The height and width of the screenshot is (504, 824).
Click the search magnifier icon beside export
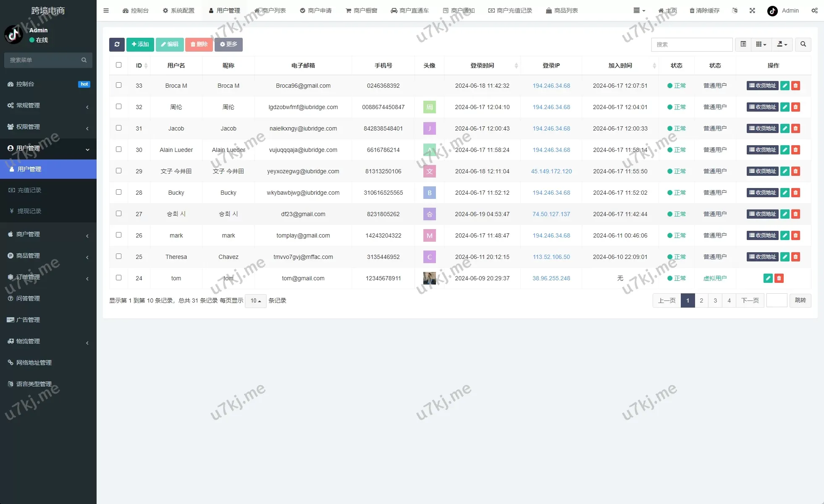[803, 44]
